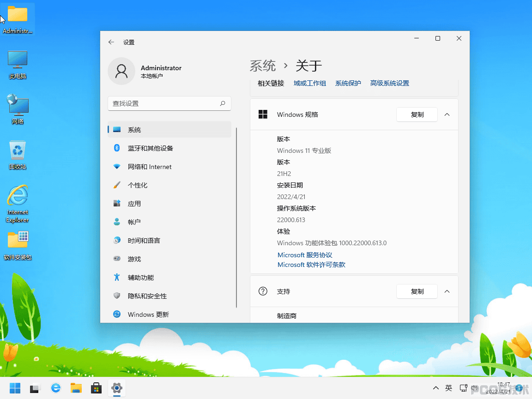
Task: Click the back arrow in Settings
Action: tap(111, 42)
